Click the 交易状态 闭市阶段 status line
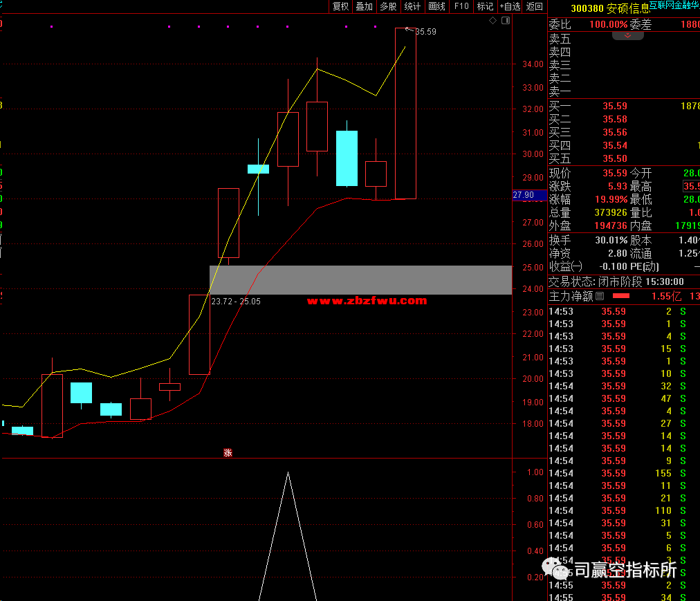The width and height of the screenshot is (700, 601). click(x=616, y=281)
